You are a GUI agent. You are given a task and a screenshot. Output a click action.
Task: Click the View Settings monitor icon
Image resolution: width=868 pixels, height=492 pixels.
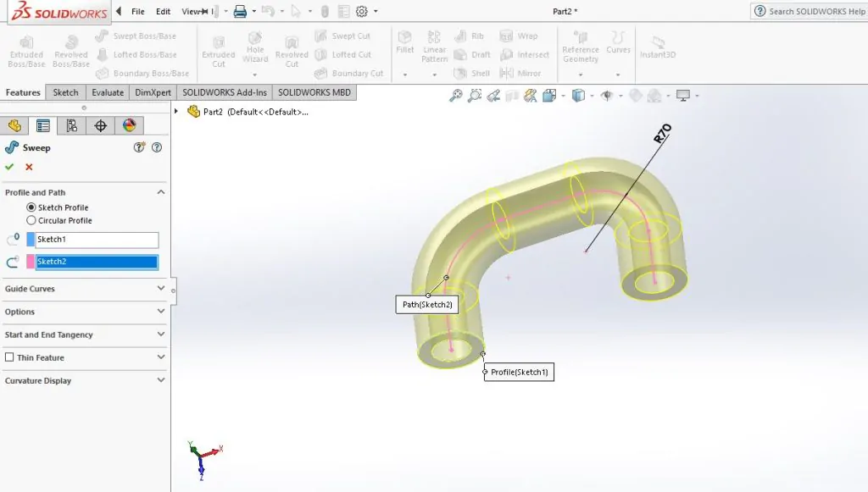pos(683,96)
